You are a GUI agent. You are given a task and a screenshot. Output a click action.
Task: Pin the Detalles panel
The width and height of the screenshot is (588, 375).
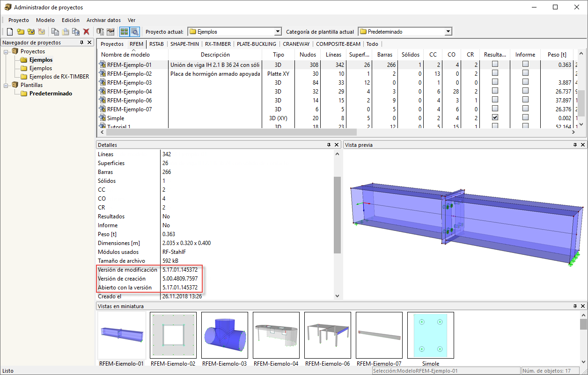[329, 145]
